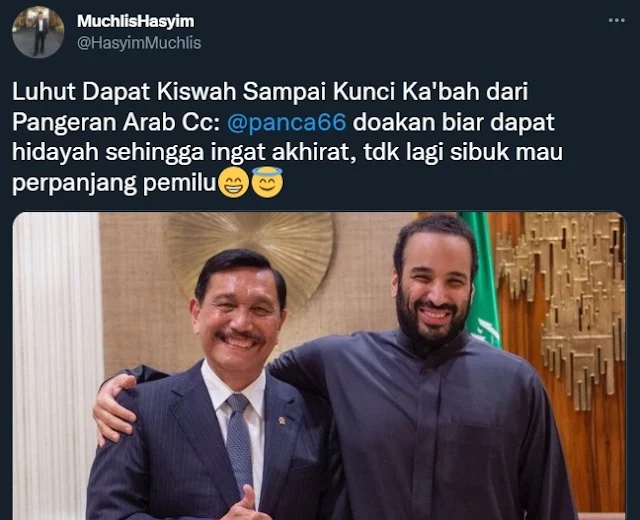The width and height of the screenshot is (640, 520).
Task: Click the blue patterned necktie
Action: coord(240,443)
